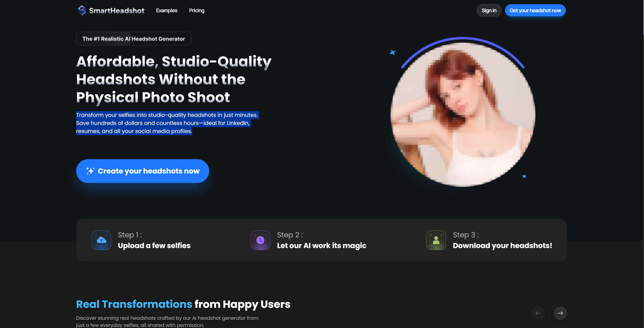Click the green person icon for Step 3

tap(436, 240)
